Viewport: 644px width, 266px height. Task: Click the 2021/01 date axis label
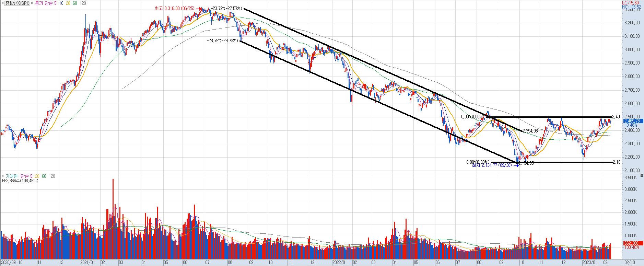coord(87,262)
